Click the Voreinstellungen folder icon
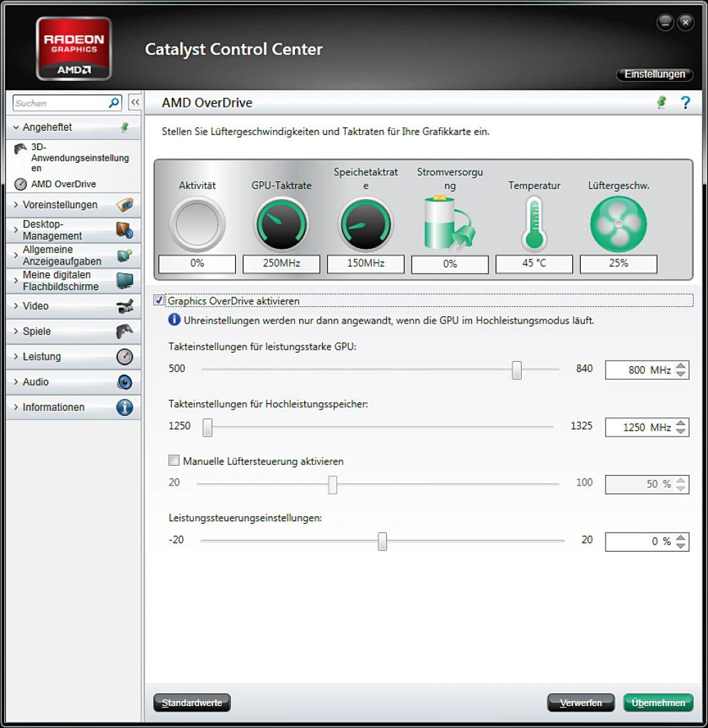Viewport: 708px width, 728px height. point(124,204)
